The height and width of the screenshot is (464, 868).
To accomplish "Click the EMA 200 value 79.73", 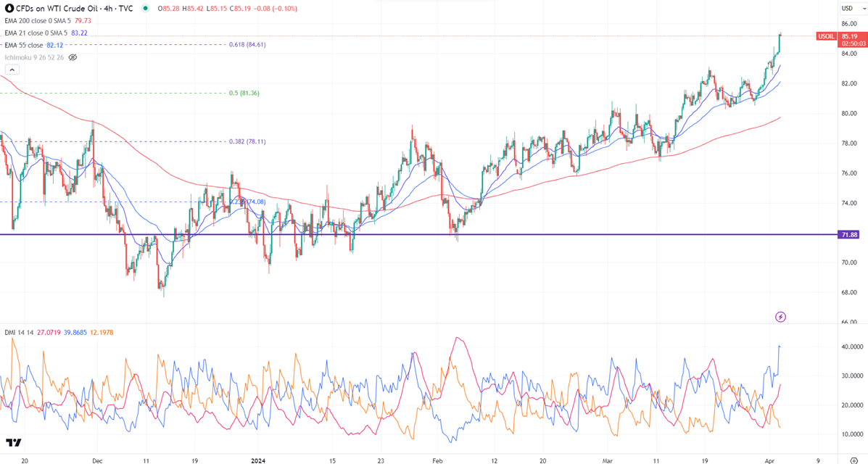I will [83, 20].
